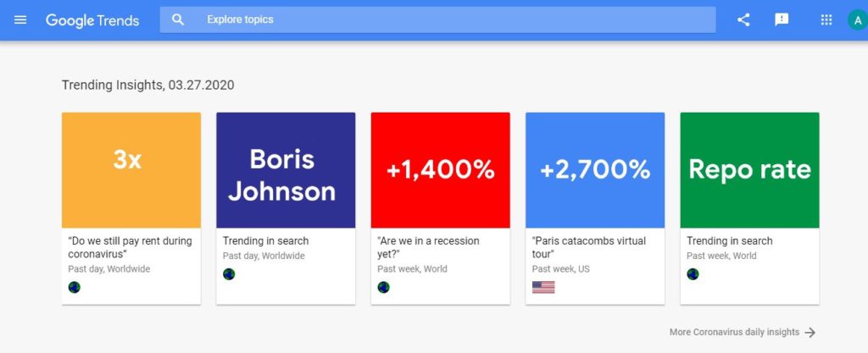Open the hamburger main menu
This screenshot has height=353, width=868.
point(20,19)
